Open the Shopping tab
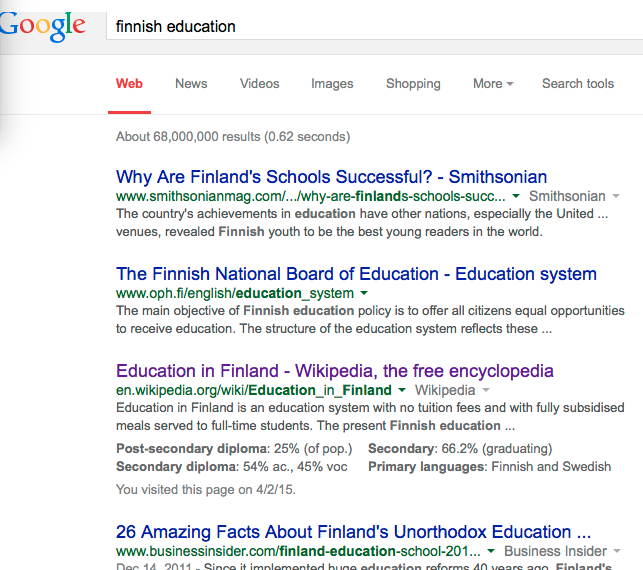643x570 pixels. coord(413,84)
